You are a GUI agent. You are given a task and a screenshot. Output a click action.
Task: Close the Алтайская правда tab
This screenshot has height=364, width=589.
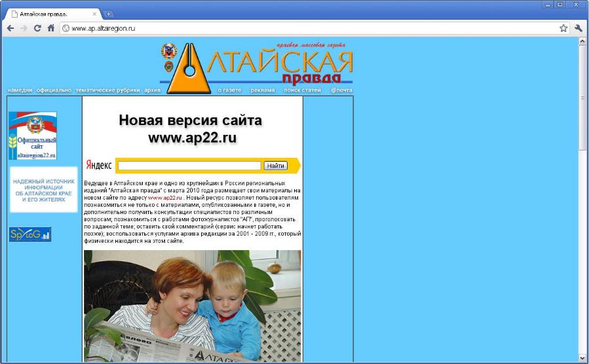[94, 14]
